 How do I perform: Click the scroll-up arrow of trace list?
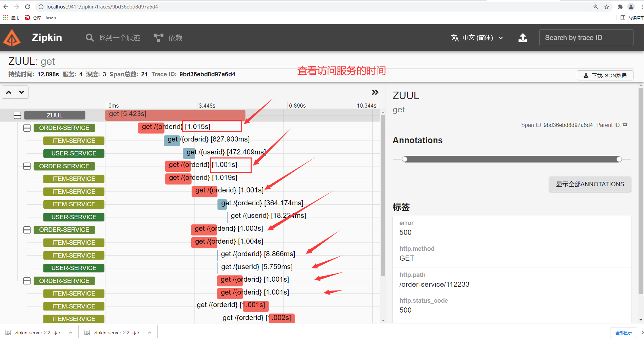[x=383, y=112]
